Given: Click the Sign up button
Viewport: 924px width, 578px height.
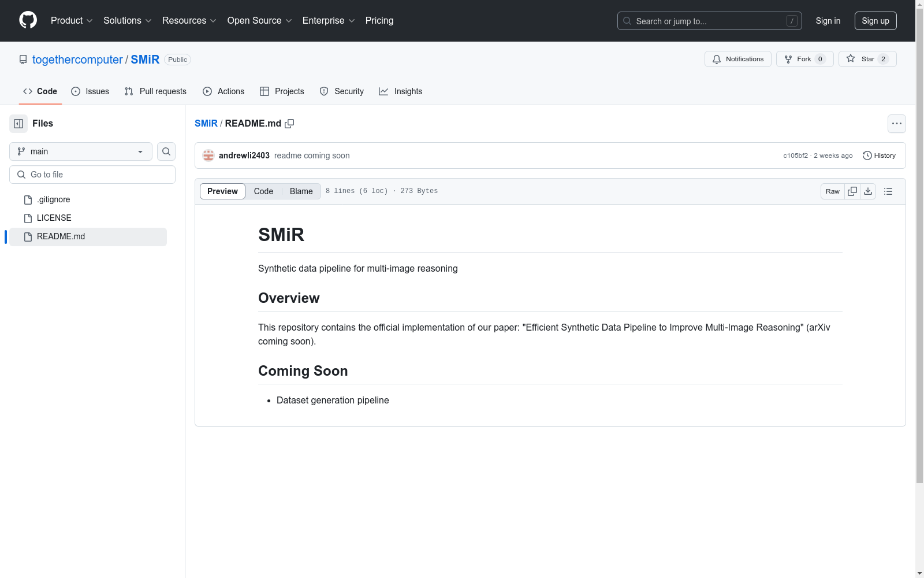Looking at the screenshot, I should tap(875, 21).
